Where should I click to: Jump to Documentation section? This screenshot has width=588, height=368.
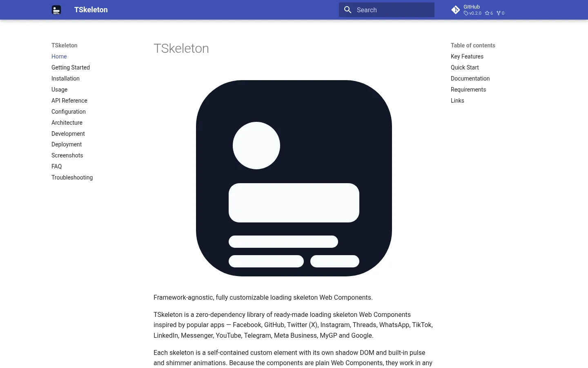[470, 79]
